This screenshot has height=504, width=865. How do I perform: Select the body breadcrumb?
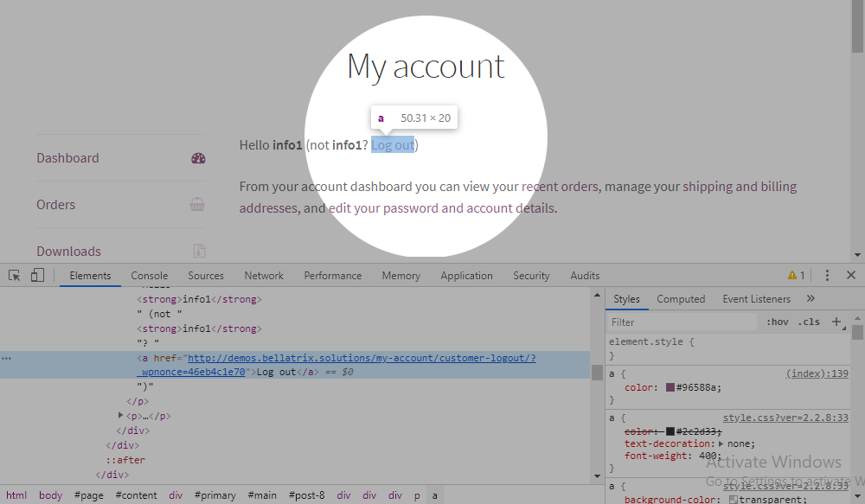[x=50, y=495]
